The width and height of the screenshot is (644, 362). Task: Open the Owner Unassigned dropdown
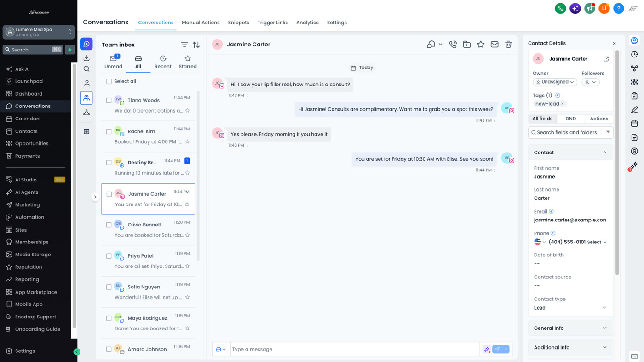point(555,82)
